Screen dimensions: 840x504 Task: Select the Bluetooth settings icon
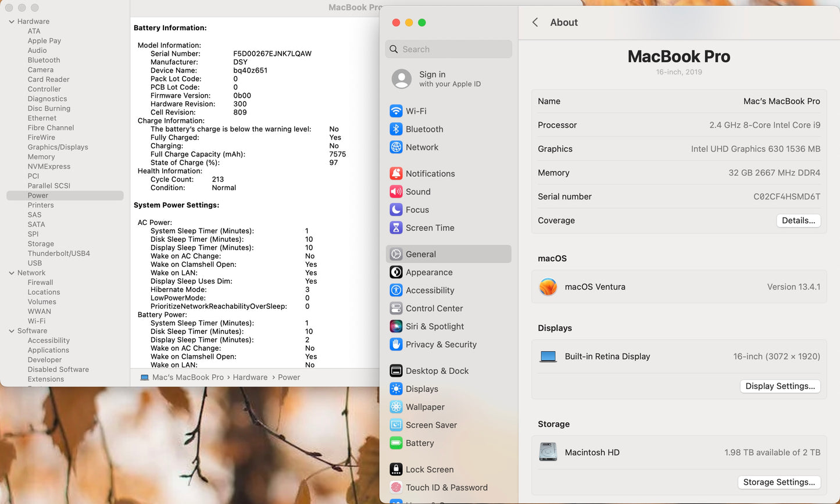396,129
